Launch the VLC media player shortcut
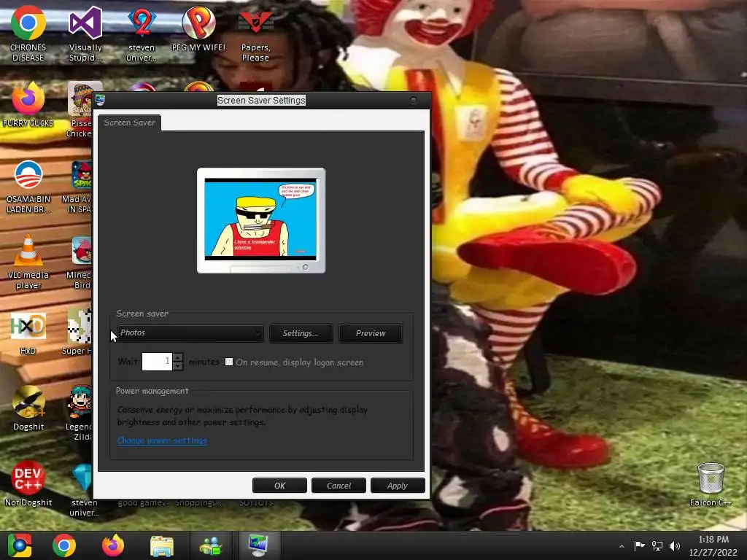747x560 pixels. coord(28,262)
